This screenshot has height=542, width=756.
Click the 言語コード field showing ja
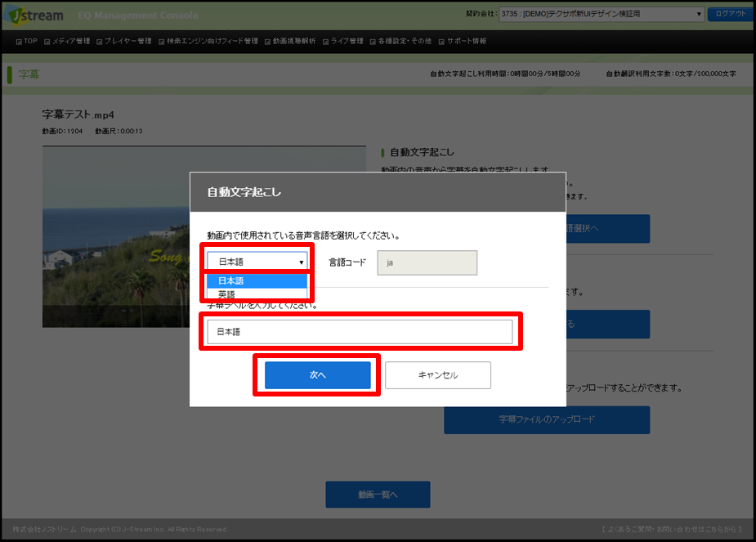[x=427, y=262]
